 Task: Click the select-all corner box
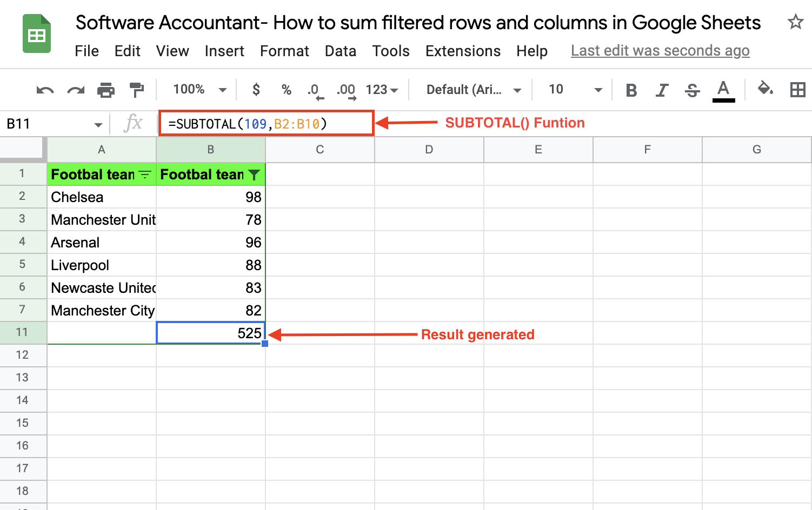point(22,150)
